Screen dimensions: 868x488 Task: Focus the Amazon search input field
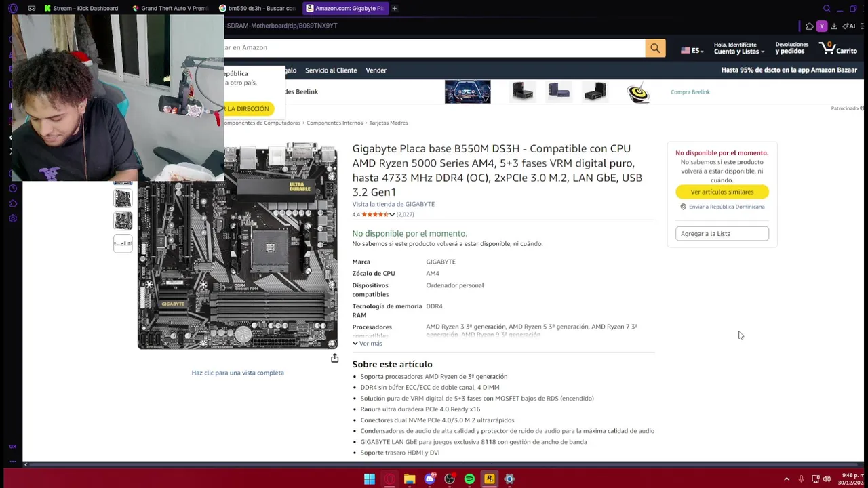click(434, 48)
